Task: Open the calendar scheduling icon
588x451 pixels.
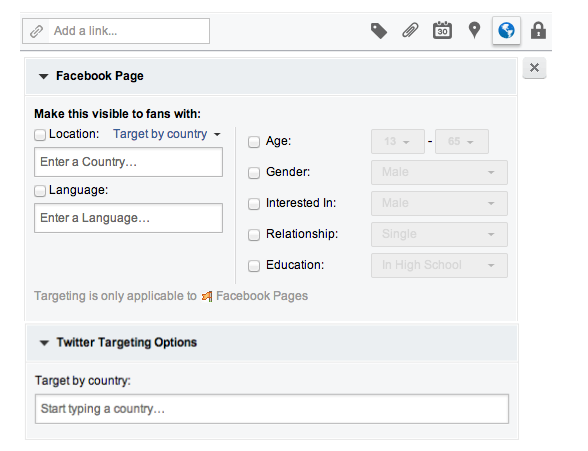Action: 442,30
